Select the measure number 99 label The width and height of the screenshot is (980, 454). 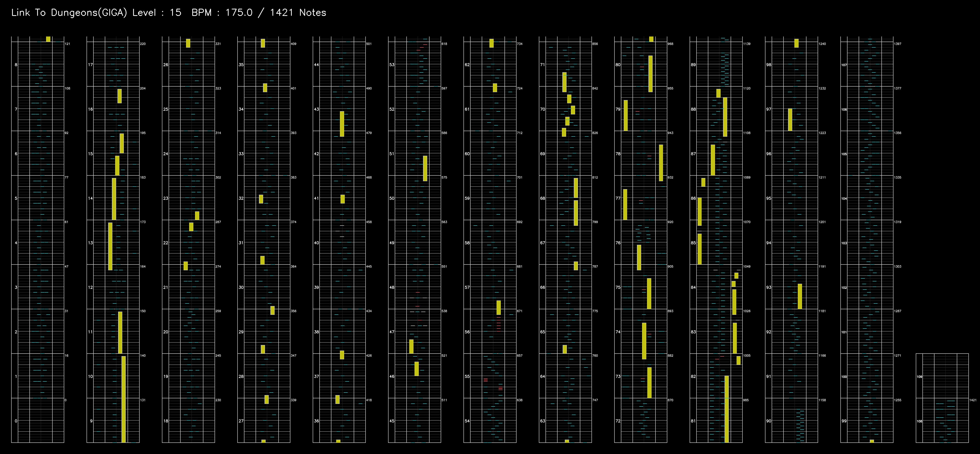pyautogui.click(x=844, y=421)
